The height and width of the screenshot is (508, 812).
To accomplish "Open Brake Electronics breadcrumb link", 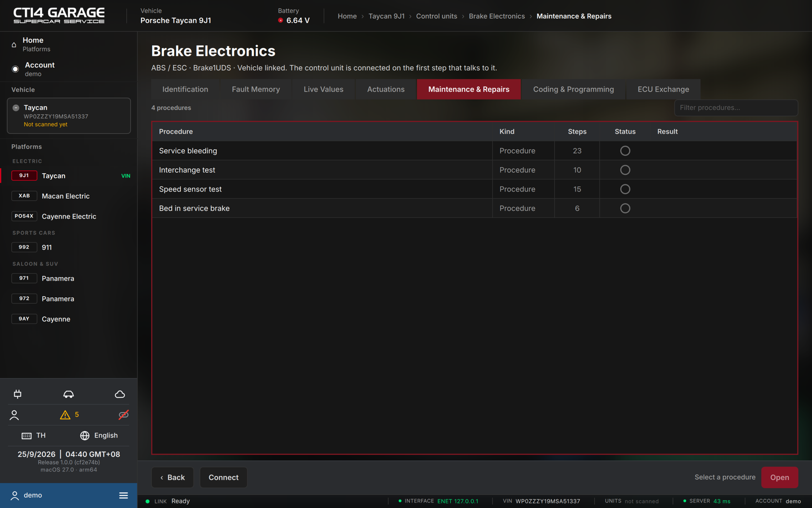I will tap(497, 16).
